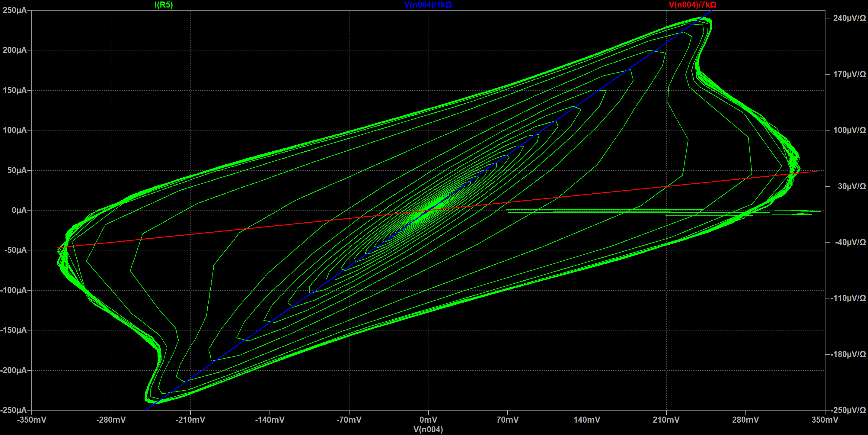This screenshot has height=435, width=868.
Task: Click the 0µA label on left axis
Action: 19,210
